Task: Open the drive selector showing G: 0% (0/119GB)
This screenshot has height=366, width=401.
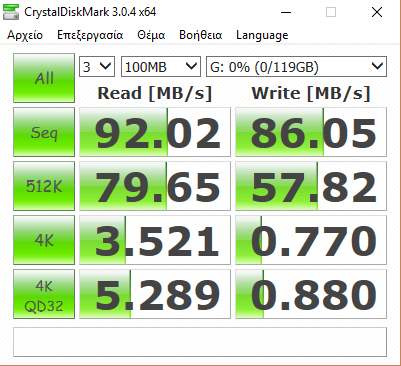Action: pyautogui.click(x=296, y=67)
